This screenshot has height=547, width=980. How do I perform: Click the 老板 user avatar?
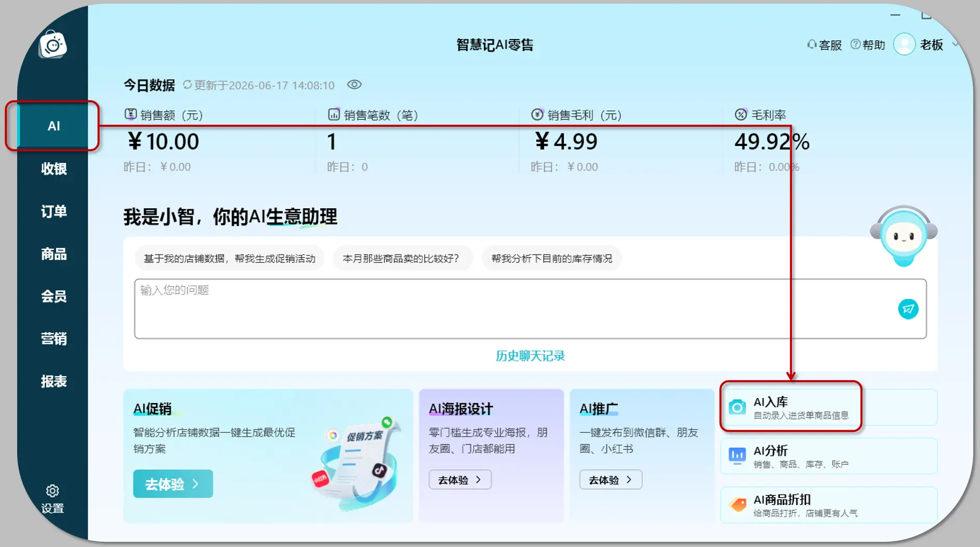(904, 44)
